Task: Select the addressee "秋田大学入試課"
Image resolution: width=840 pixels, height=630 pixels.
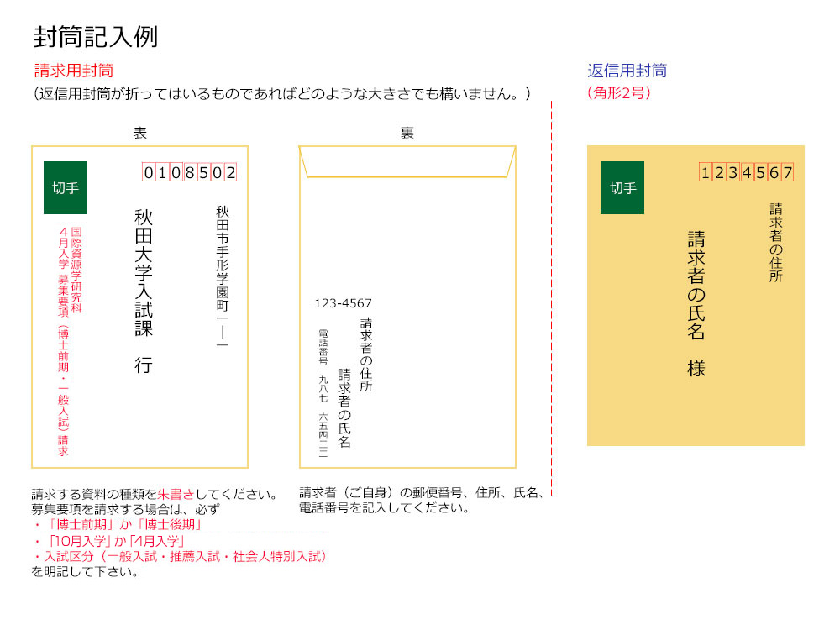Action: [144, 273]
